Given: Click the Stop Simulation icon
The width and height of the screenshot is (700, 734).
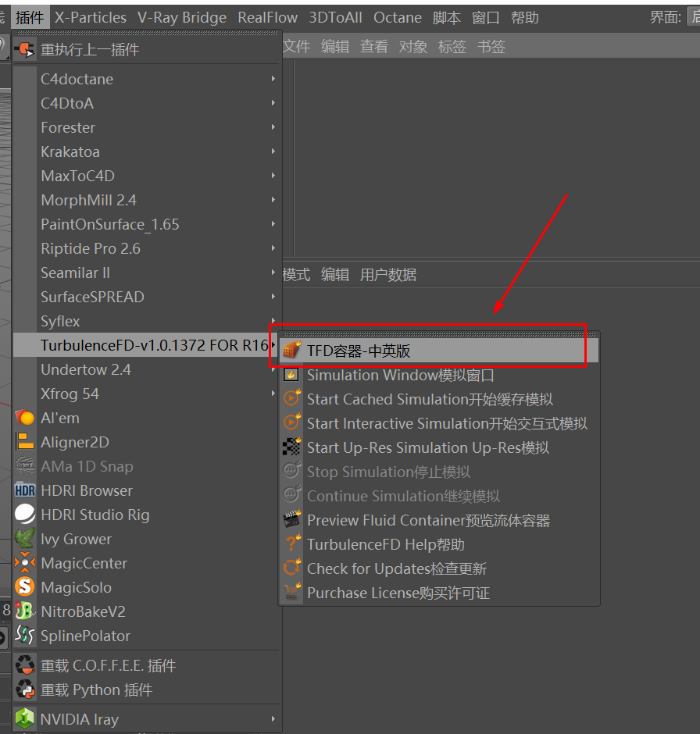Looking at the screenshot, I should point(291,471).
